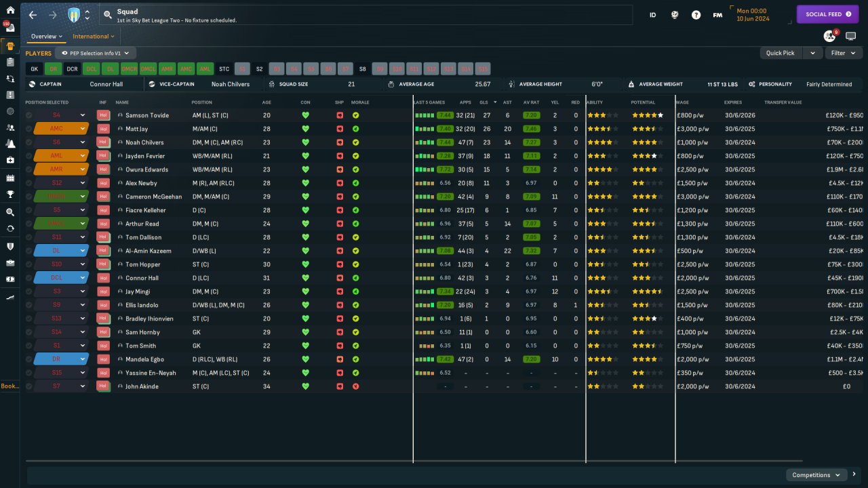The height and width of the screenshot is (488, 868).
Task: Click the back navigation arrow
Action: [33, 14]
